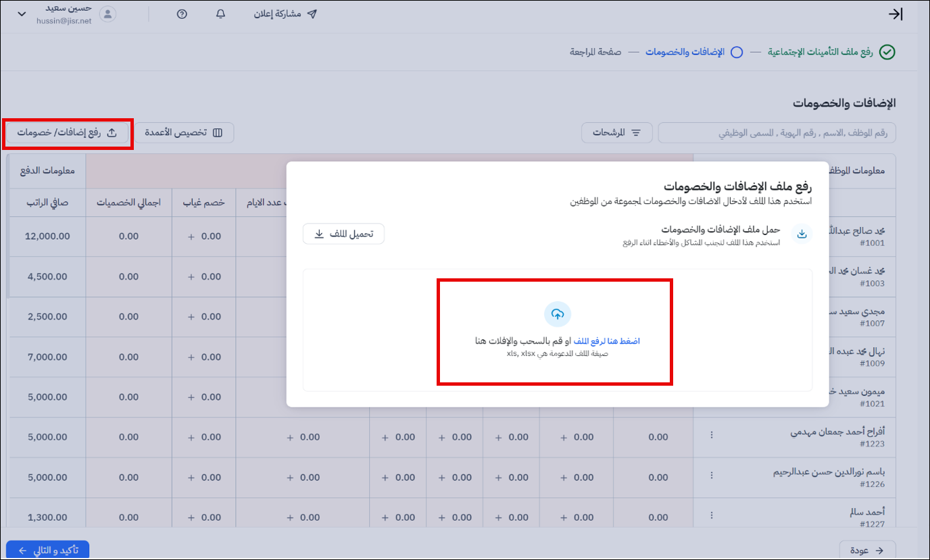Go to رفع ملف التأمينات الإجتماعية step

830,52
